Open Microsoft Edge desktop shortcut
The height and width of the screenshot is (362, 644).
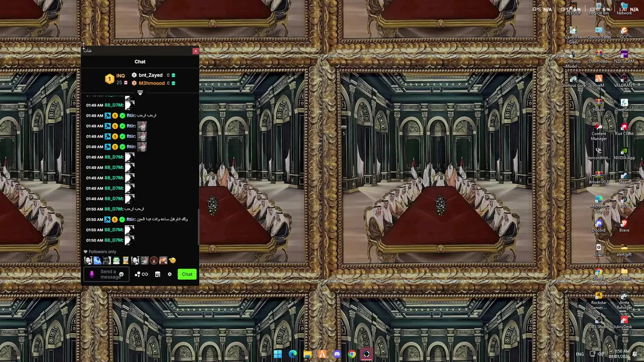click(x=599, y=205)
